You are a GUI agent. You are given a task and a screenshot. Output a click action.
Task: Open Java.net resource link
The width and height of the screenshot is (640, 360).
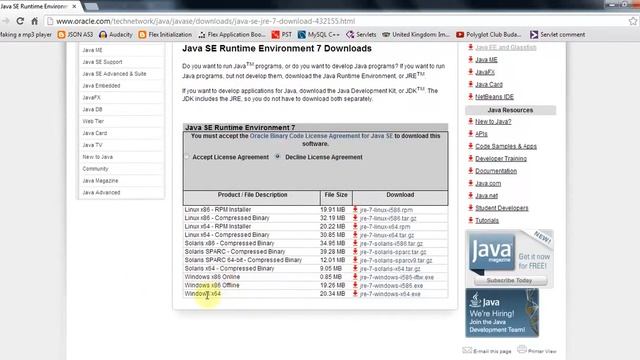(x=486, y=196)
